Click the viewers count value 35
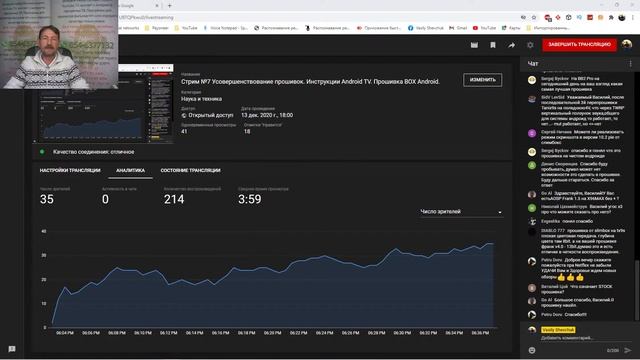The image size is (640, 360). pyautogui.click(x=47, y=199)
